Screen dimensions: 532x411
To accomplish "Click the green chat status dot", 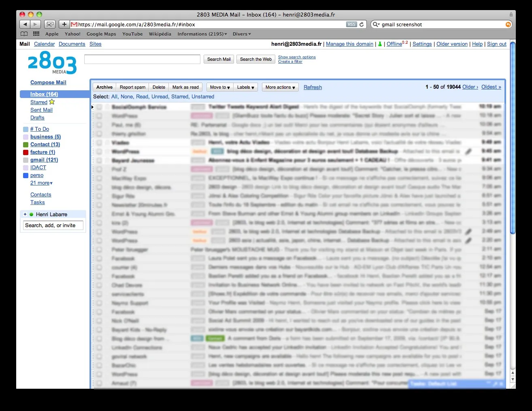I will [x=31, y=214].
